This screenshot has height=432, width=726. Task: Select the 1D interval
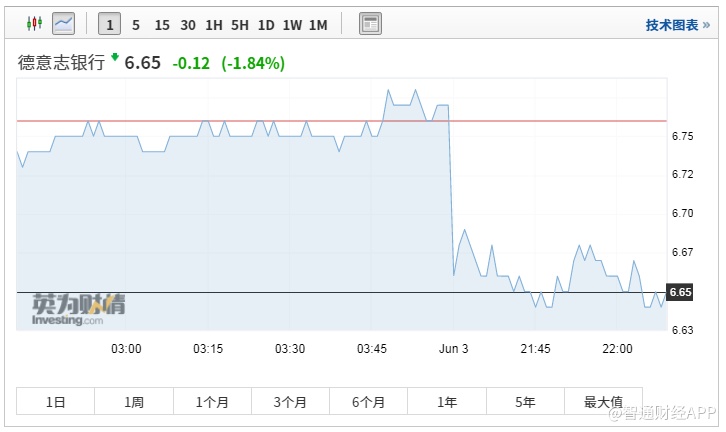tap(266, 25)
